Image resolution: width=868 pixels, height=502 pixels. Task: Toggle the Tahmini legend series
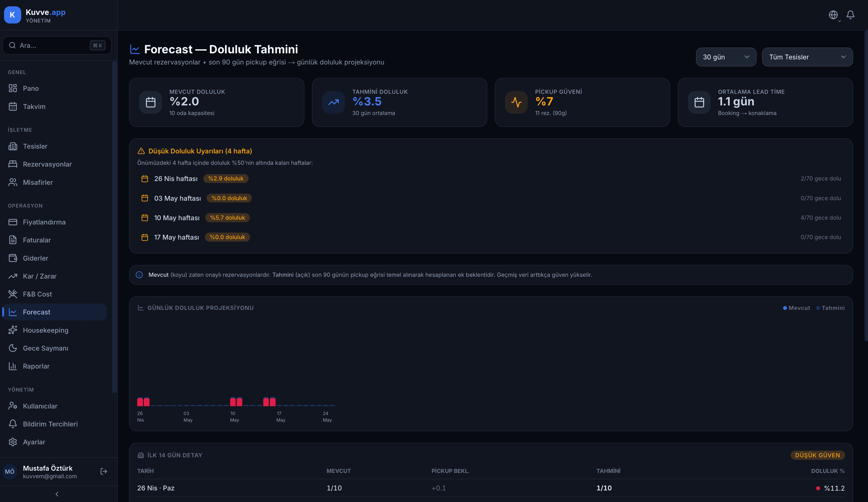click(830, 308)
